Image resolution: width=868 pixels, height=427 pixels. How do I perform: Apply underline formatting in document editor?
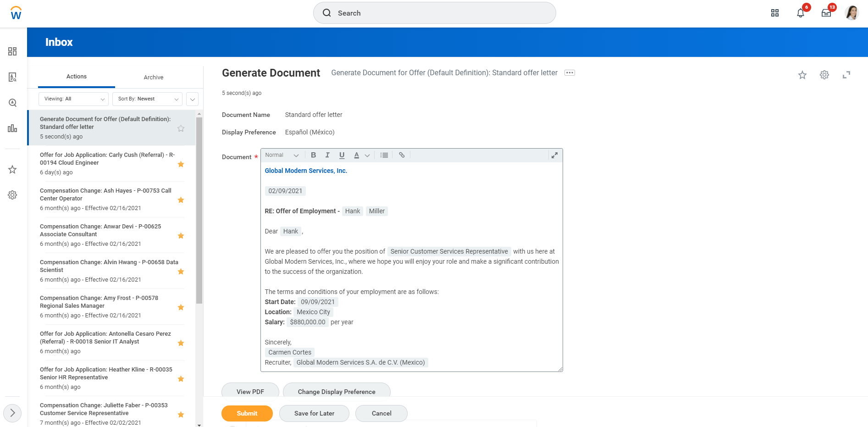coord(342,155)
